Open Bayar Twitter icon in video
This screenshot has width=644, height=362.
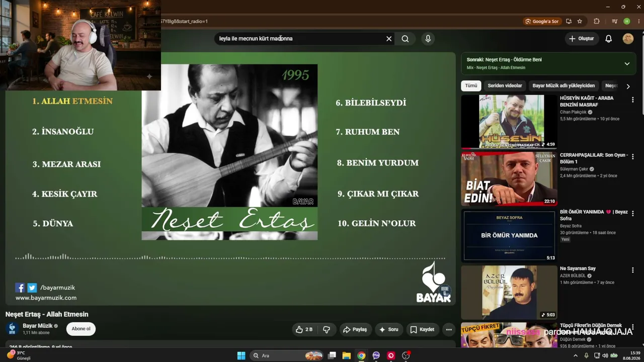pyautogui.click(x=32, y=288)
